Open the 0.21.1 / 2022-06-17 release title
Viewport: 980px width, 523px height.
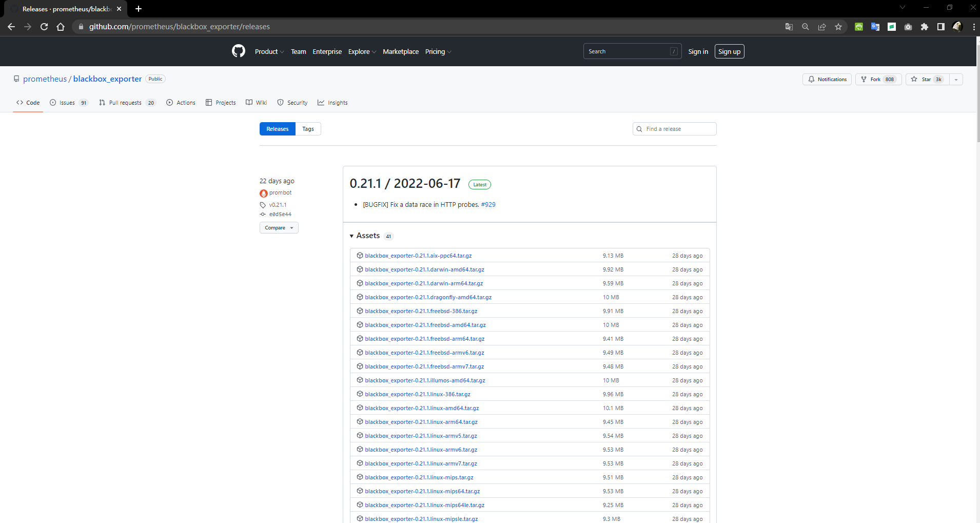pyautogui.click(x=405, y=183)
